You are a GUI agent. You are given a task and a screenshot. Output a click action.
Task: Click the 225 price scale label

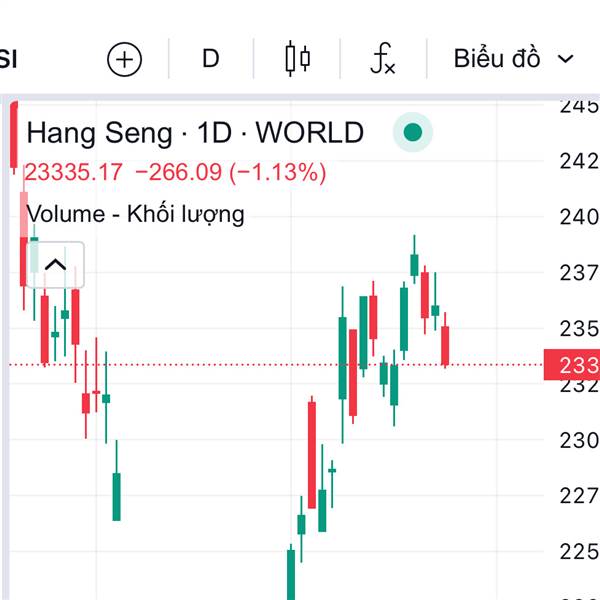(579, 551)
